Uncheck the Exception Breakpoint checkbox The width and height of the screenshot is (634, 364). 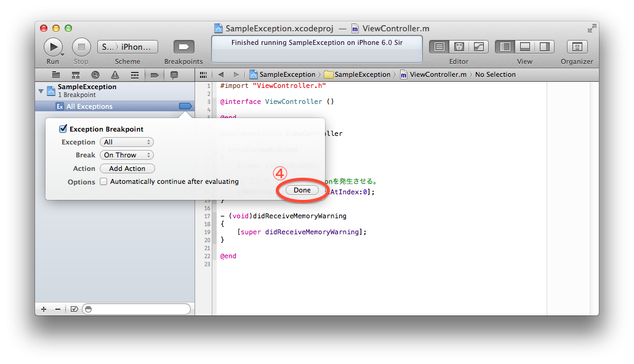point(63,129)
